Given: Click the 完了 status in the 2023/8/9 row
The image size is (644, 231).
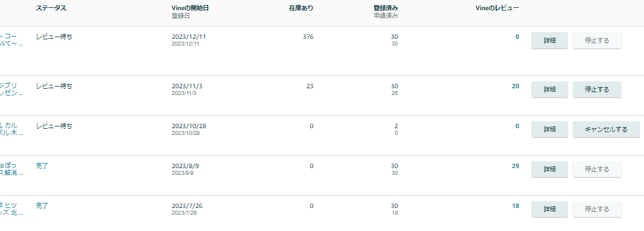Looking at the screenshot, I should (42, 166).
